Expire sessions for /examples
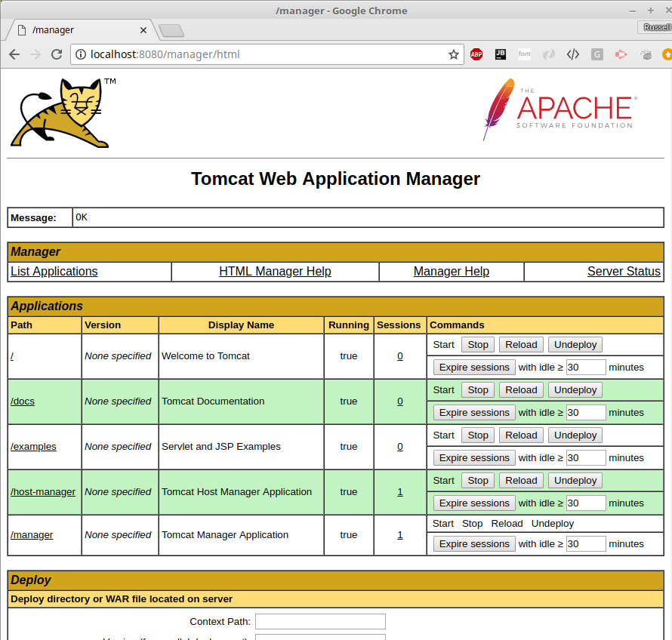 tap(474, 458)
